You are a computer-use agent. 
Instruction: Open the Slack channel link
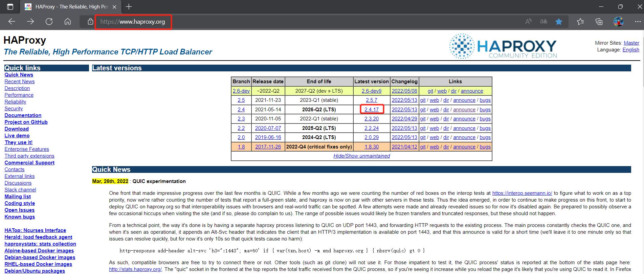point(20,190)
